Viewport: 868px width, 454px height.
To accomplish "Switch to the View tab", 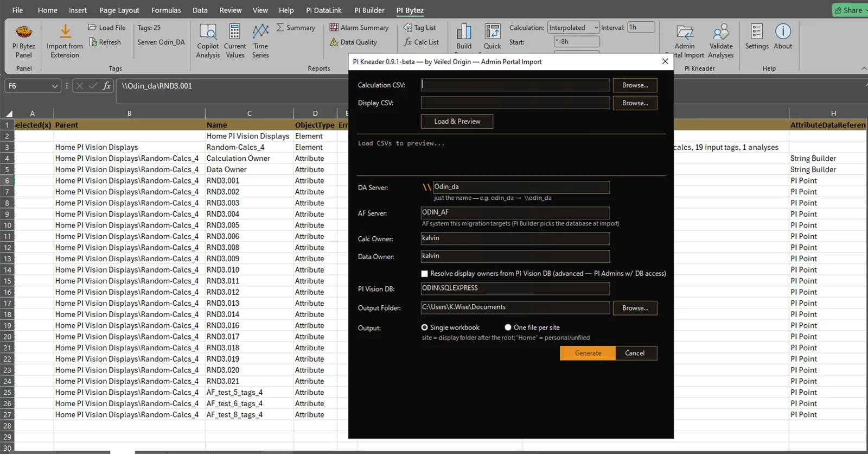I will [x=260, y=10].
